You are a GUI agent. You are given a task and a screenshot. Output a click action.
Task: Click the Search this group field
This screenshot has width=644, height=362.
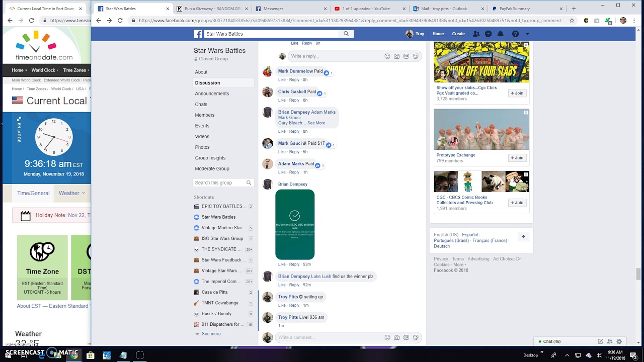coord(220,183)
